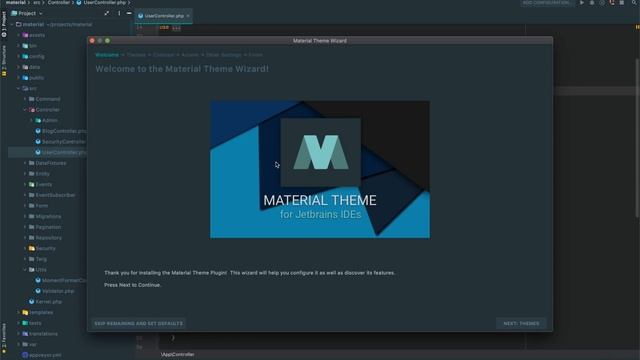Select appveyor.yml in the project tree
Viewport: 640px width, 360px height.
[x=42, y=355]
